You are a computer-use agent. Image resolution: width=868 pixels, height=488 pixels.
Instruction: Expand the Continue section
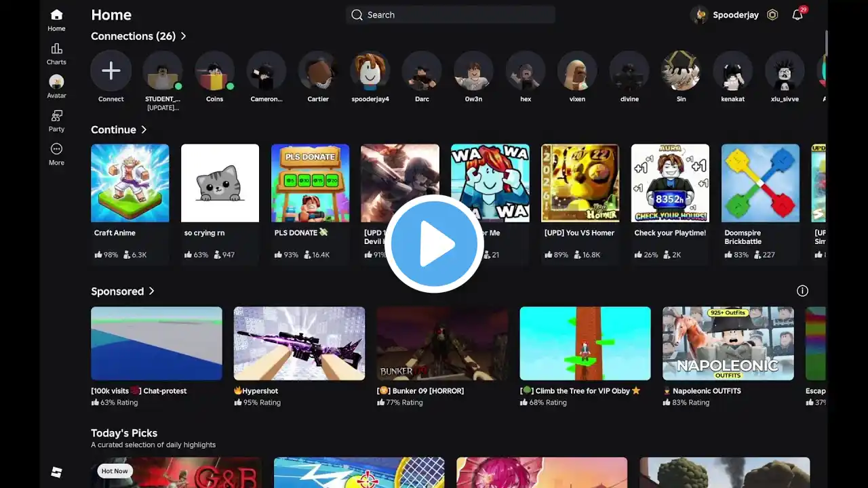click(119, 129)
